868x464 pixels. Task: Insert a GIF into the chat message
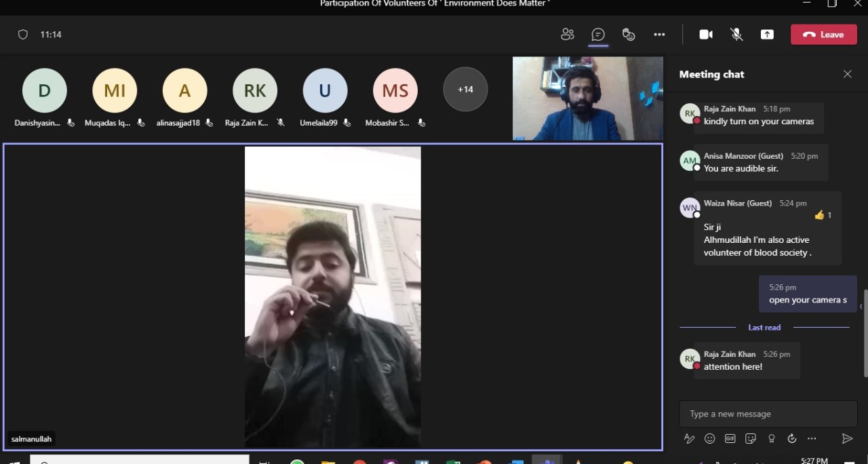[x=730, y=439]
